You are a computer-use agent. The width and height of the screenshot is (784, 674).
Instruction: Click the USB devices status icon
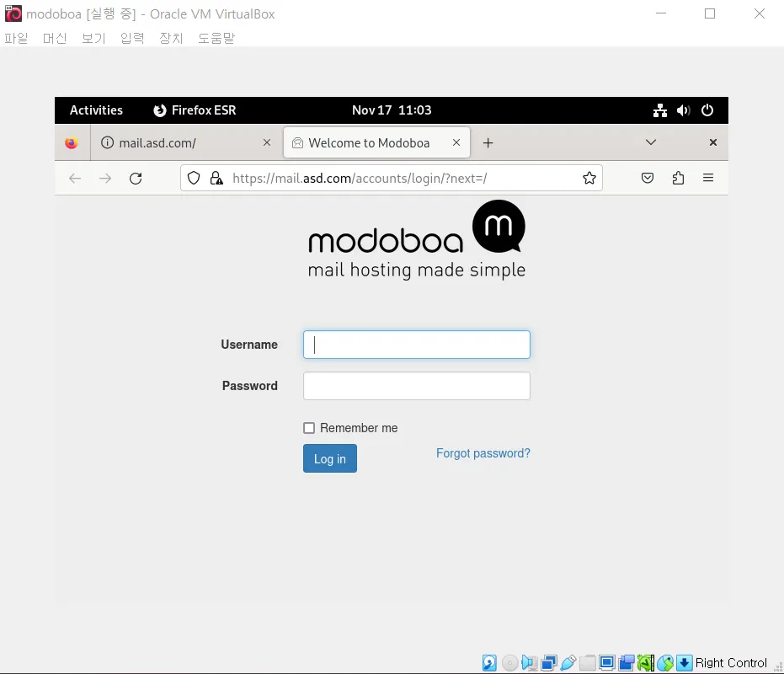[568, 663]
